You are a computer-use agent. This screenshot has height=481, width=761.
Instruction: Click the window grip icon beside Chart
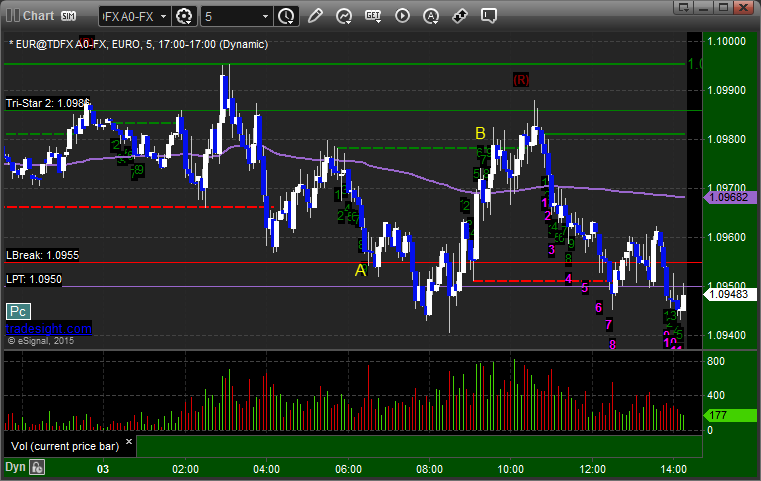(x=13, y=16)
